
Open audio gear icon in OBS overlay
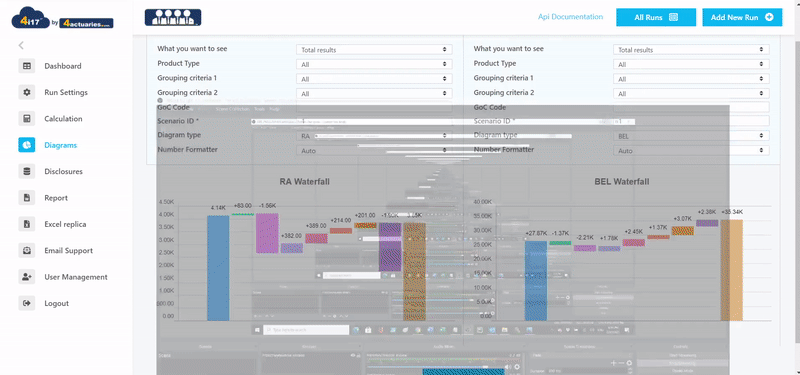tap(517, 367)
